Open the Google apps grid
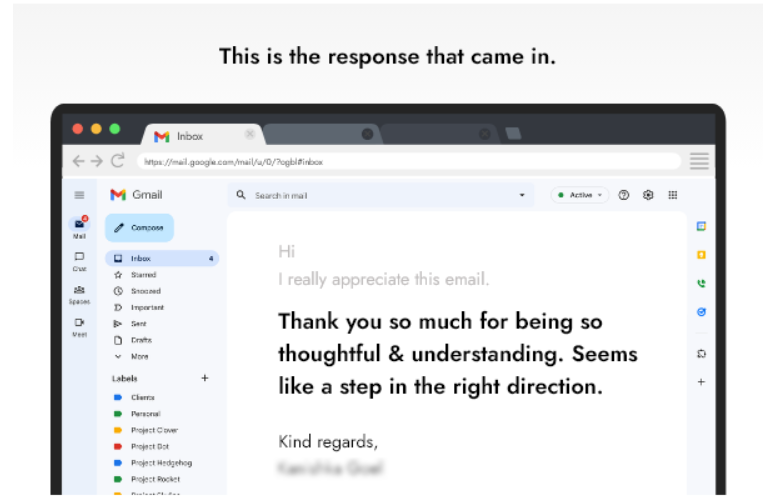 (x=672, y=195)
